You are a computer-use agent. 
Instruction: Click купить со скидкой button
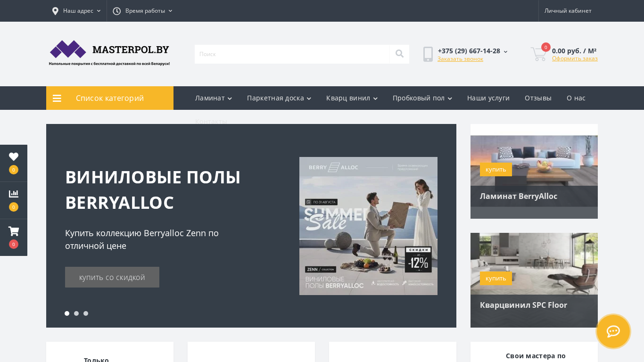pyautogui.click(x=112, y=277)
